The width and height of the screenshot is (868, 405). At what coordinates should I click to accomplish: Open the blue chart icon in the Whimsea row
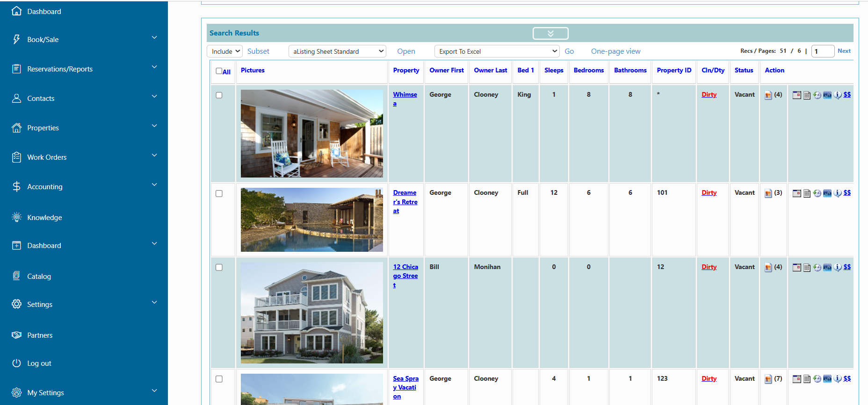(x=827, y=95)
